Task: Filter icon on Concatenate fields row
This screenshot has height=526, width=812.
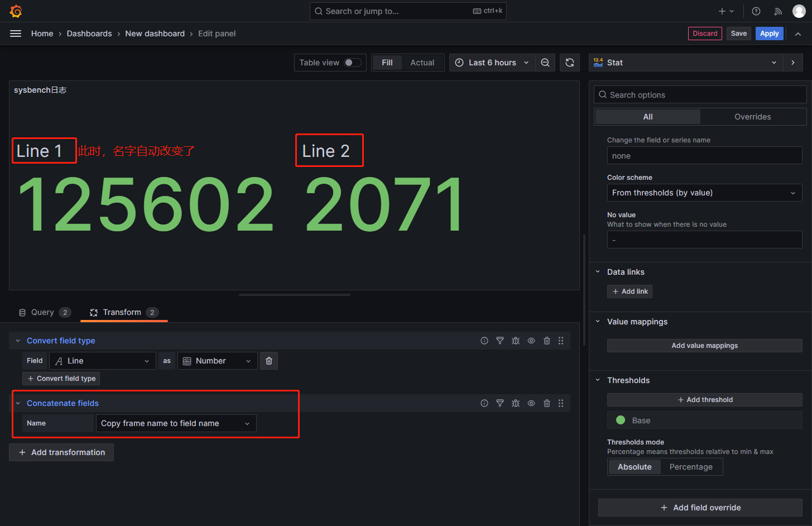Action: click(x=500, y=403)
